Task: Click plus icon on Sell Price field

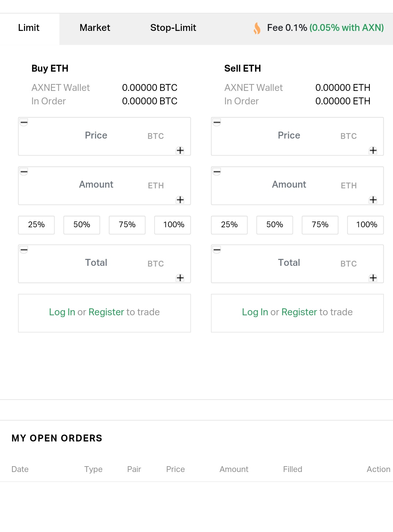Action: (x=373, y=151)
